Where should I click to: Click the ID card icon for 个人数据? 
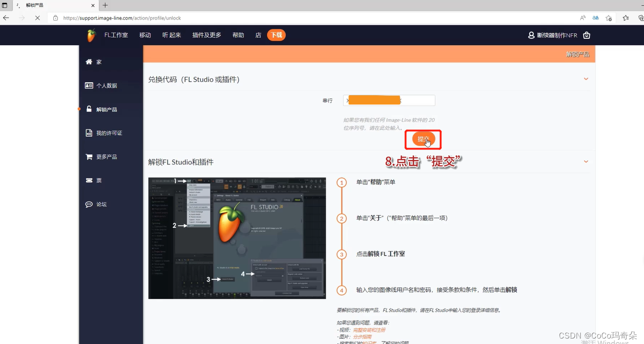tap(89, 85)
